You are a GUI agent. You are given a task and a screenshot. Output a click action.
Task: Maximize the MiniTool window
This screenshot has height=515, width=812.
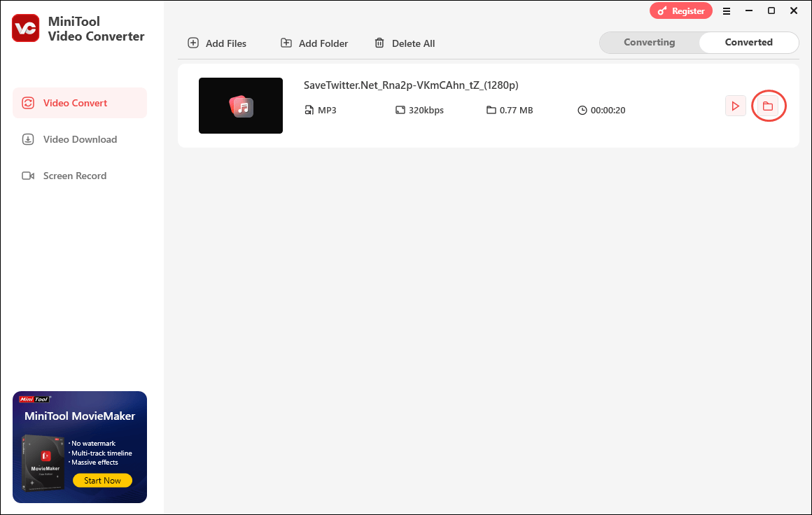[771, 11]
